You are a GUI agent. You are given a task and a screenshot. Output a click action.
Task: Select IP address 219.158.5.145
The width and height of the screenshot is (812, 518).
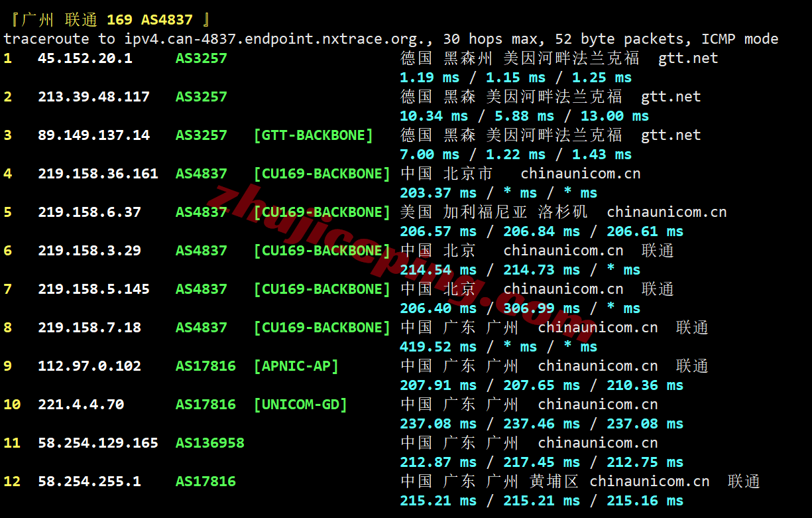[x=93, y=289]
